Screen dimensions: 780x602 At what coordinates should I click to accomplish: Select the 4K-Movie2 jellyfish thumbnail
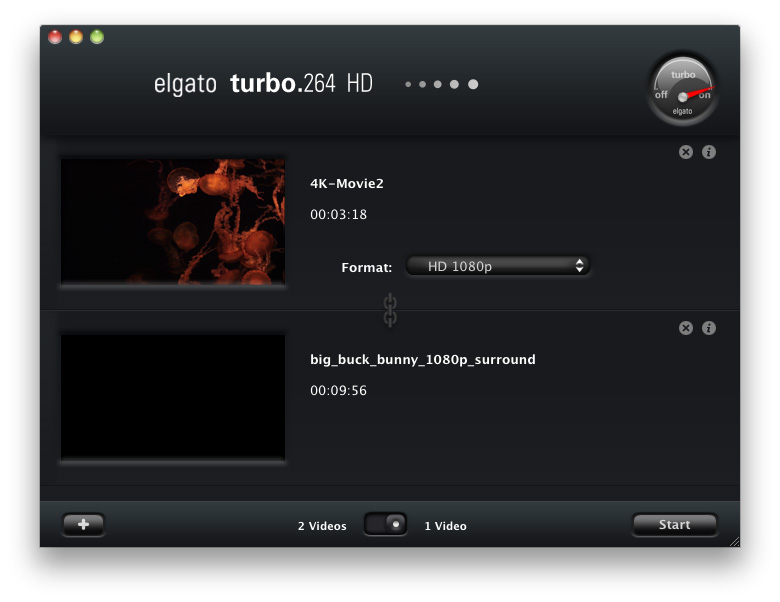point(173,221)
